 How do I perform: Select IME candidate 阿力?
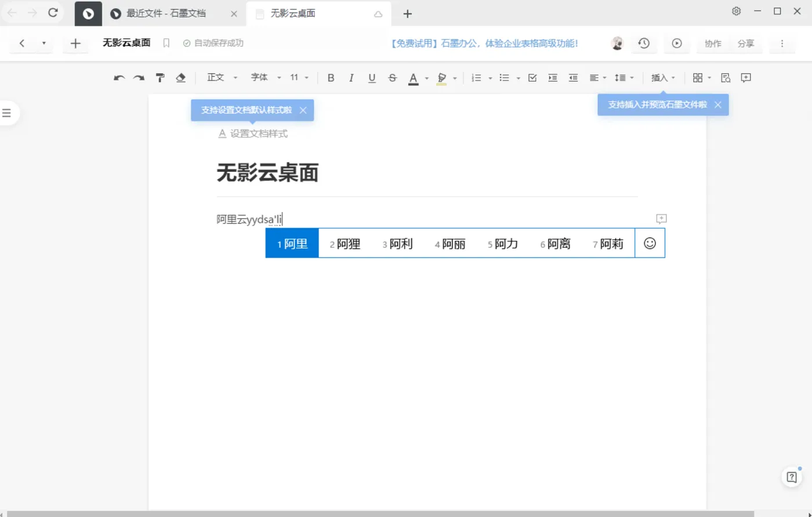[503, 244]
